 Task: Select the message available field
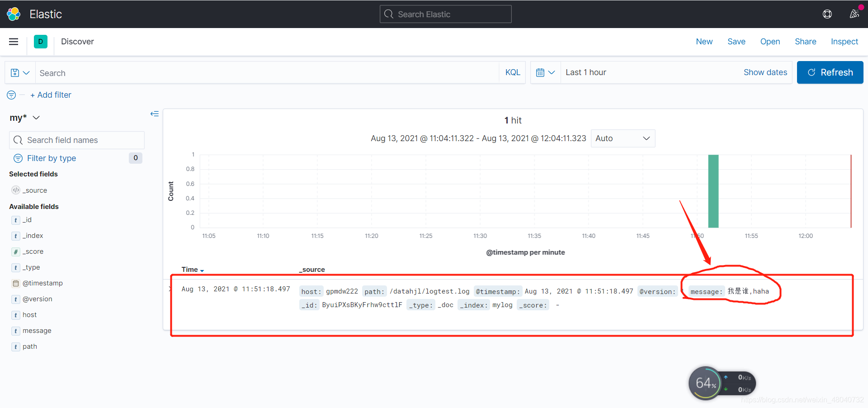37,331
